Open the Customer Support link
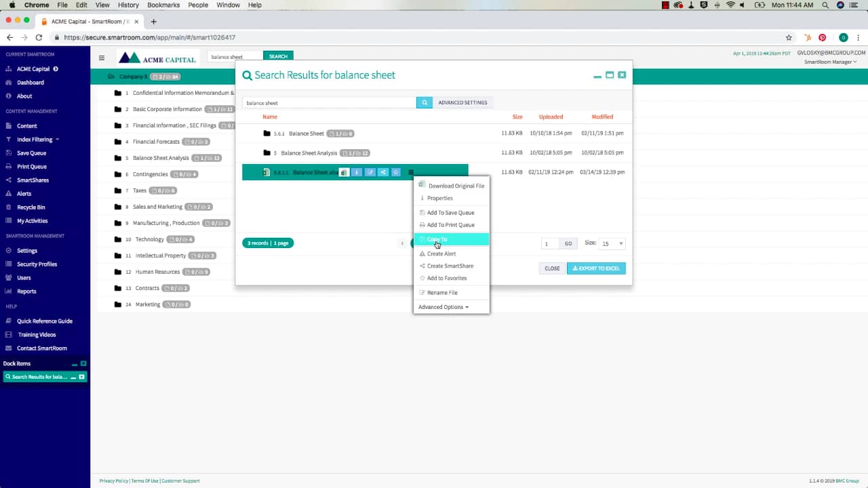The image size is (868, 488). click(180, 481)
